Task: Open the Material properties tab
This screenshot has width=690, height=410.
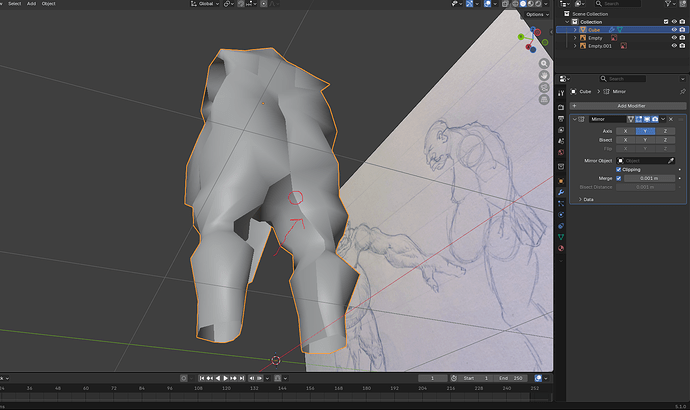Action: (561, 249)
